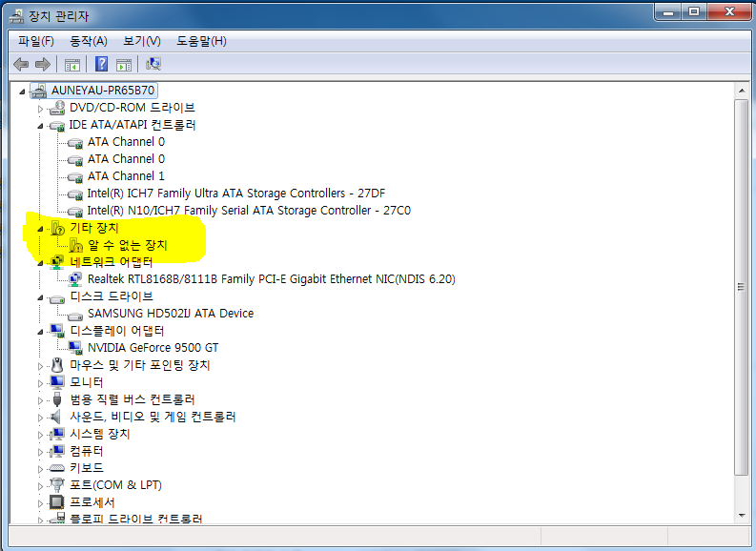756x551 pixels.
Task: Maximize the 장치 관리자 window
Action: (694, 12)
